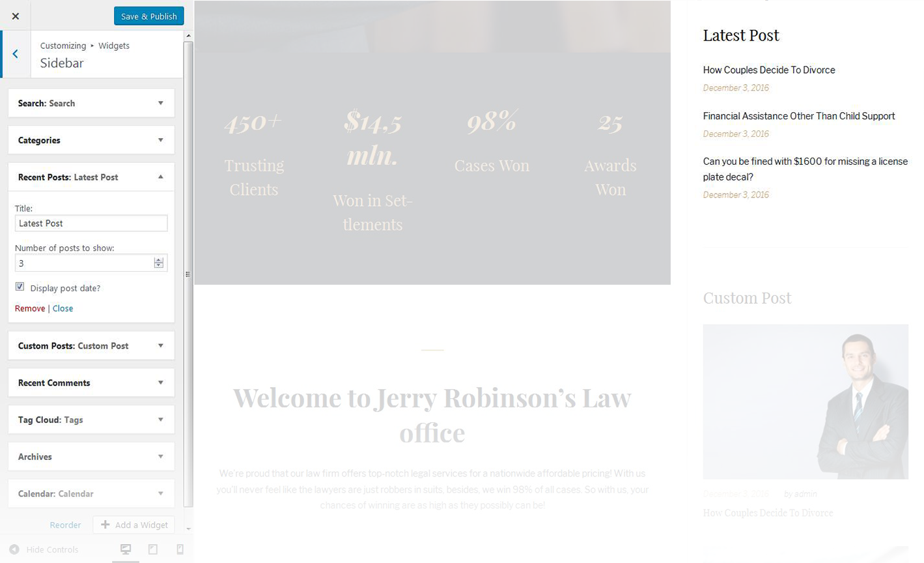Switch to tablet preview icon

153,549
